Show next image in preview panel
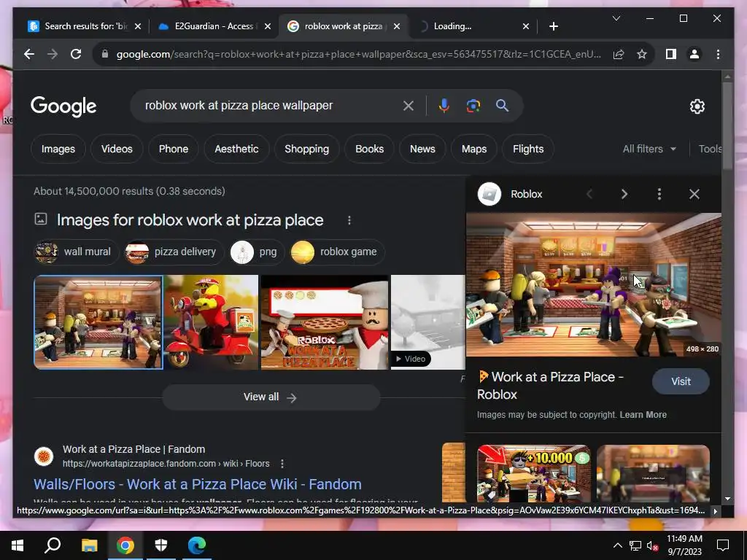The image size is (747, 560). coord(624,194)
